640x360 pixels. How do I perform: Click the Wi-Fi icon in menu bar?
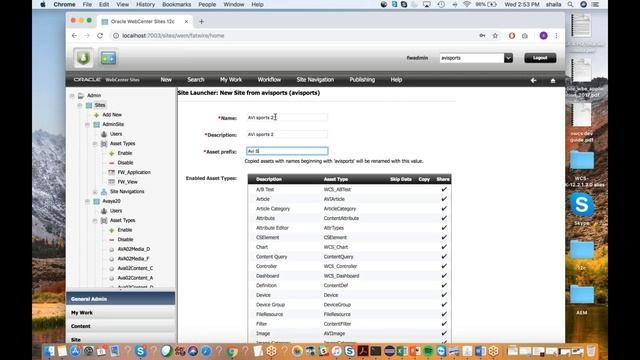[467, 4]
